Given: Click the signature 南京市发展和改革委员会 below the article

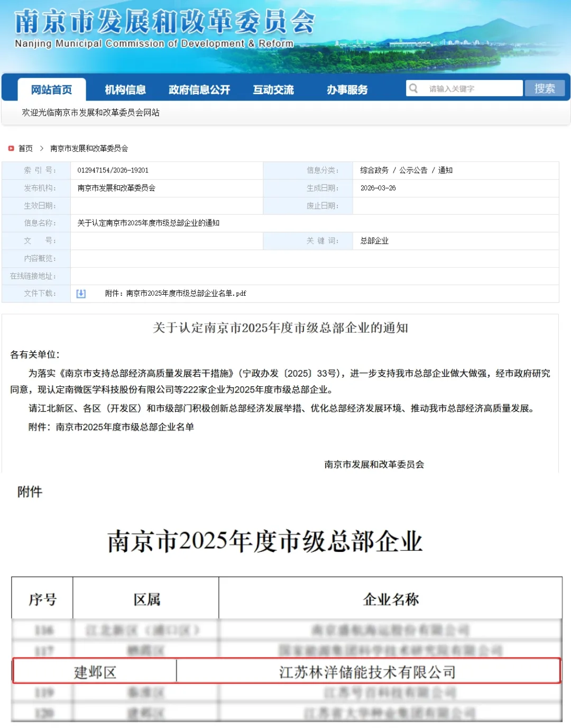Looking at the screenshot, I should tap(374, 465).
